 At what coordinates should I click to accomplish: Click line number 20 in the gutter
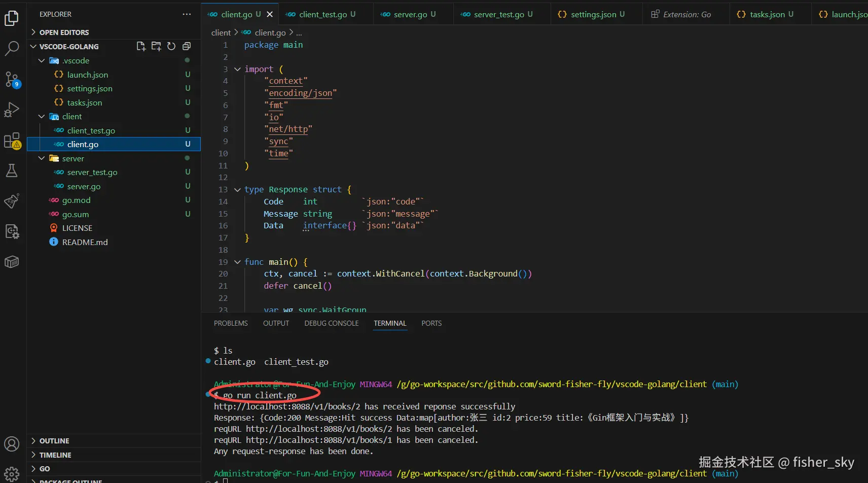(x=223, y=274)
